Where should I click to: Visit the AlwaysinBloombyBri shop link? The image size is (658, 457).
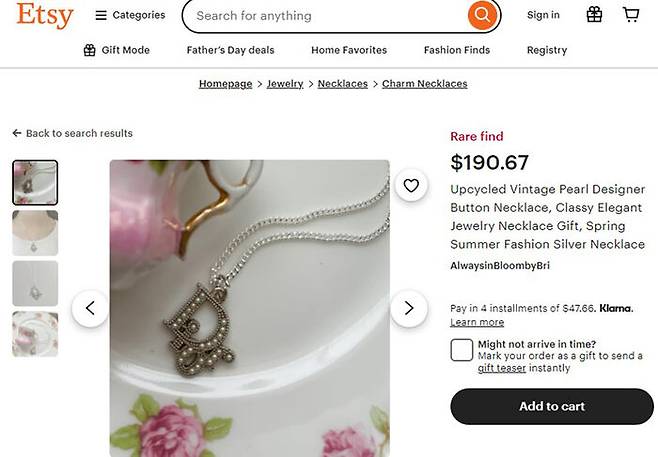point(500,266)
